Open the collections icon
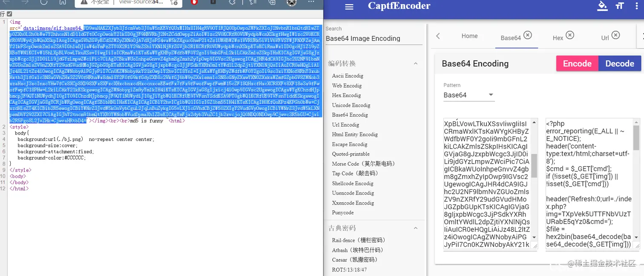 click(272, 2)
